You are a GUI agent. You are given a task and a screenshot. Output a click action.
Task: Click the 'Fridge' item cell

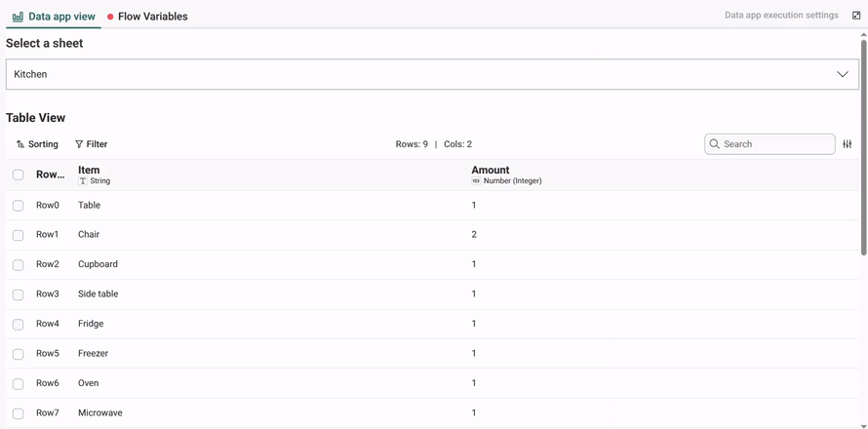(91, 324)
